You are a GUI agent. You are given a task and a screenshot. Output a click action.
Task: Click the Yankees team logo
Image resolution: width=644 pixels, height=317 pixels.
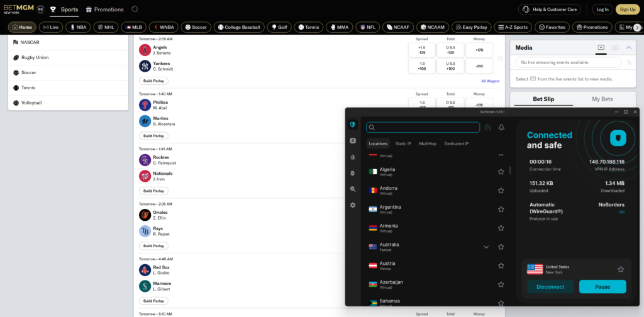(145, 66)
